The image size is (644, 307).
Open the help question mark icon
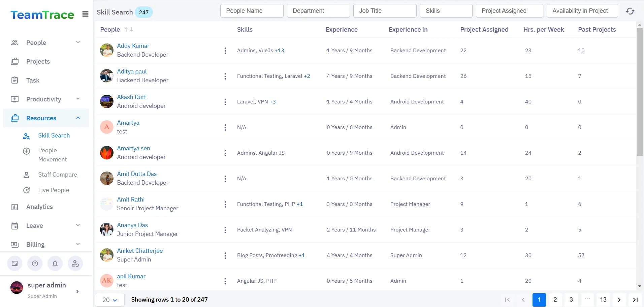(x=35, y=264)
